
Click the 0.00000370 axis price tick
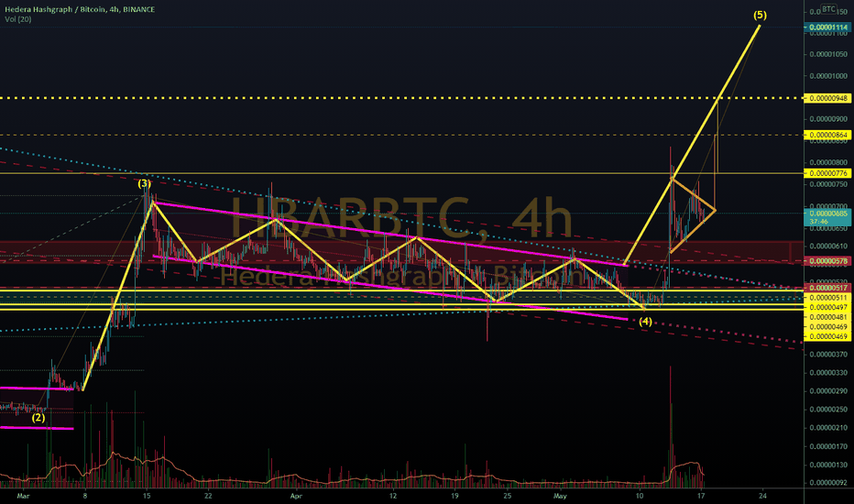[827, 354]
